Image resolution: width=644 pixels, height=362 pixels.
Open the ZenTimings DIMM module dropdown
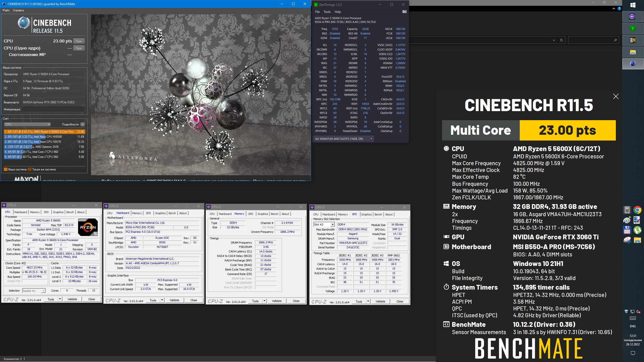click(343, 139)
